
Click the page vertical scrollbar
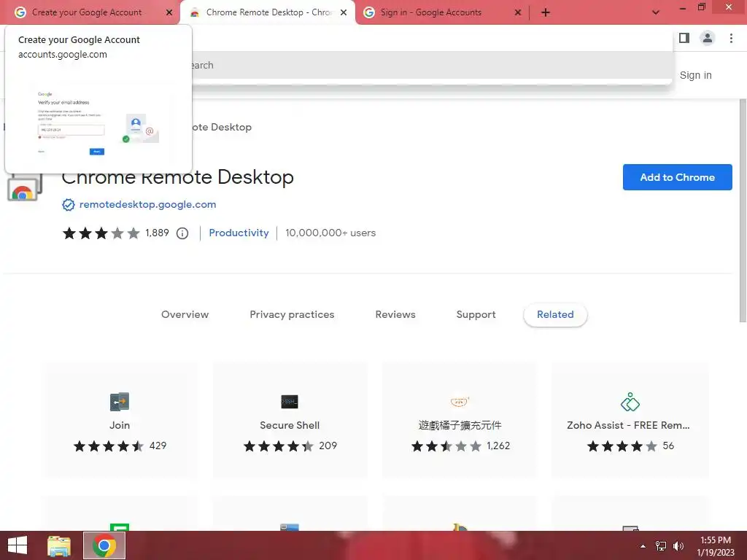pos(742,209)
